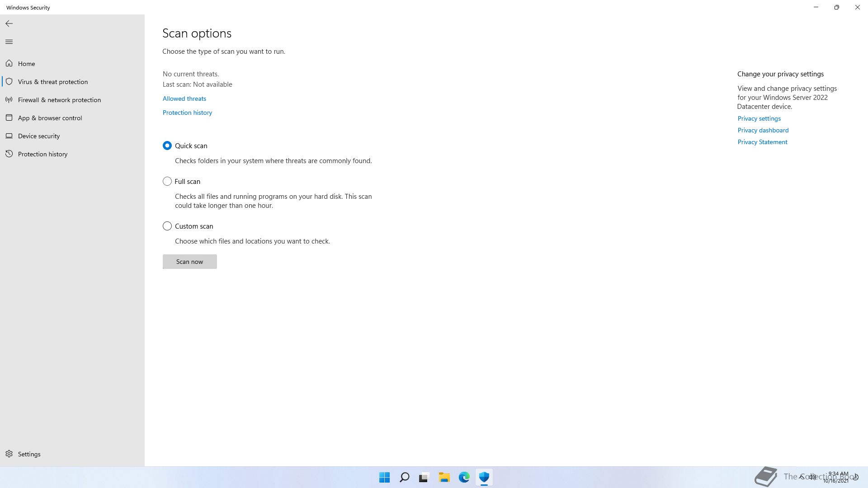868x488 pixels.
Task: Minimize the Windows Security window
Action: pos(816,7)
